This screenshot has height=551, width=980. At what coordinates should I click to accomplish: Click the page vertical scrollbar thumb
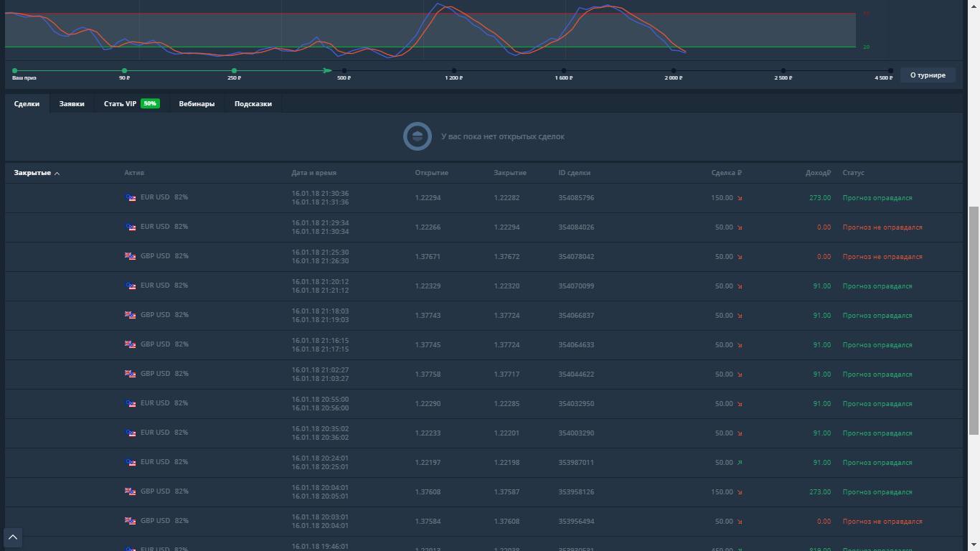pos(974,320)
